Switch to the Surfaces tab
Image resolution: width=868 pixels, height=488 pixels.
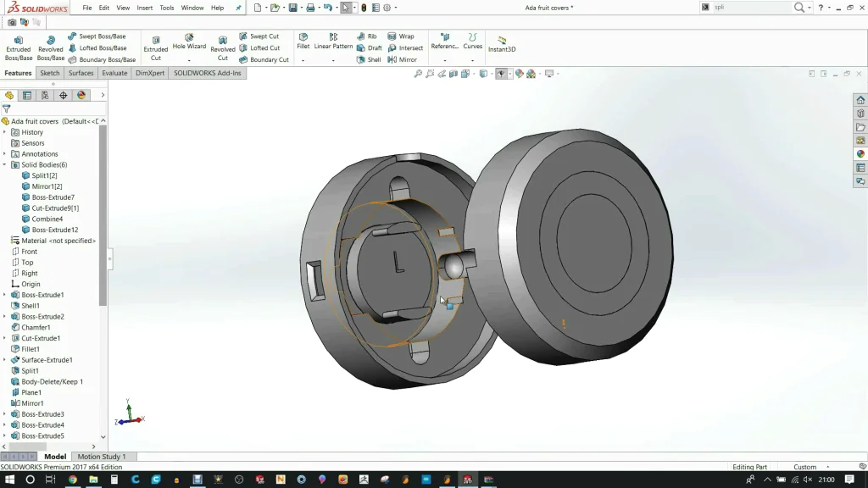click(x=81, y=73)
